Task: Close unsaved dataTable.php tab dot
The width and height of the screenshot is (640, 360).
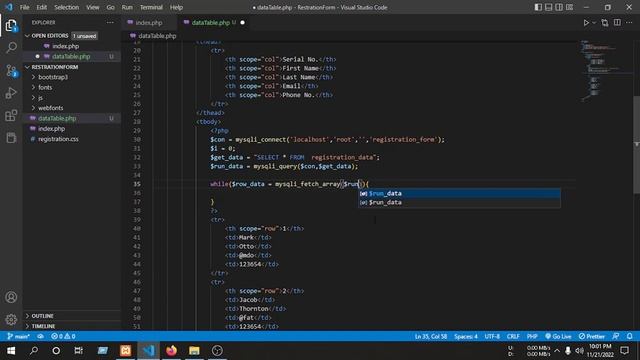Action: [x=242, y=23]
